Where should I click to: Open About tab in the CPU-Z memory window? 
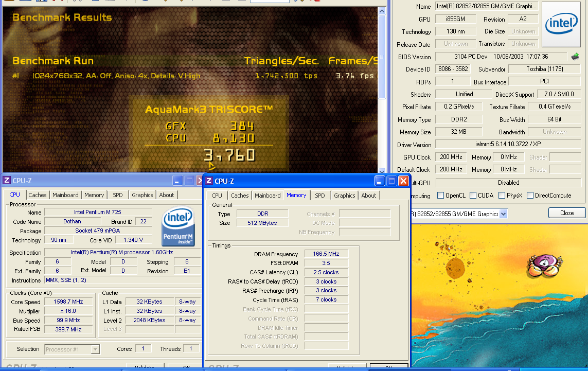(x=369, y=196)
